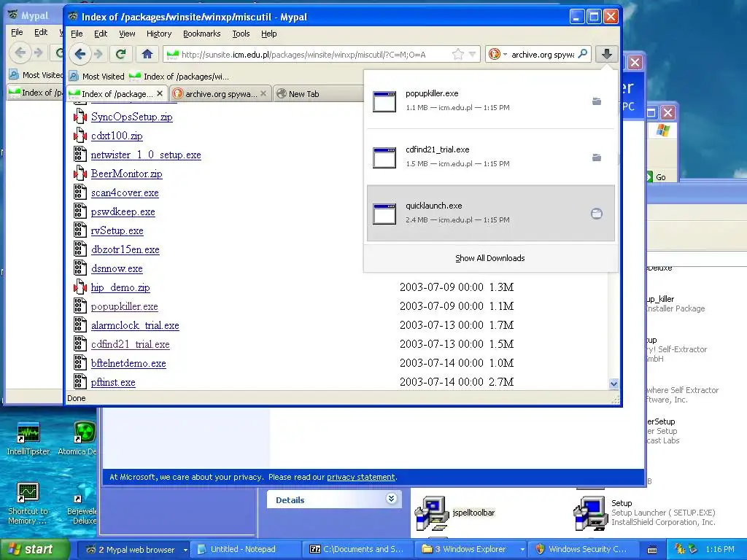
Task: Open the Home page button
Action: tap(147, 54)
